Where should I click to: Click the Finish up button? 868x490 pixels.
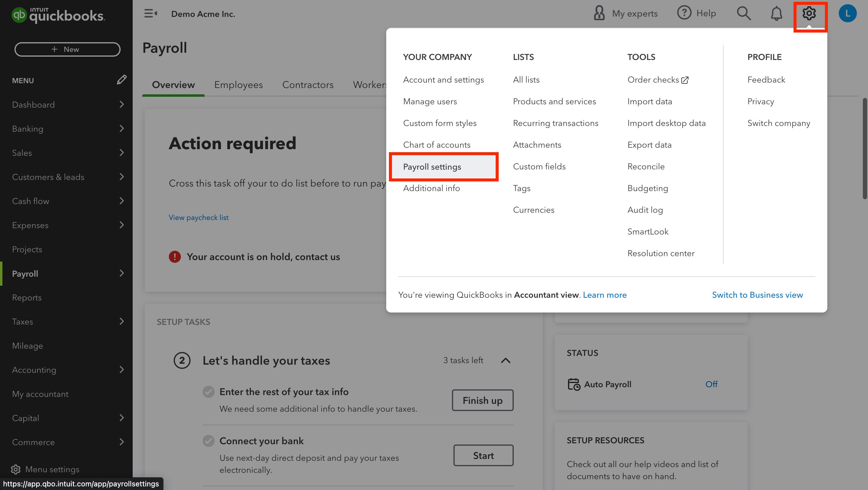(482, 400)
